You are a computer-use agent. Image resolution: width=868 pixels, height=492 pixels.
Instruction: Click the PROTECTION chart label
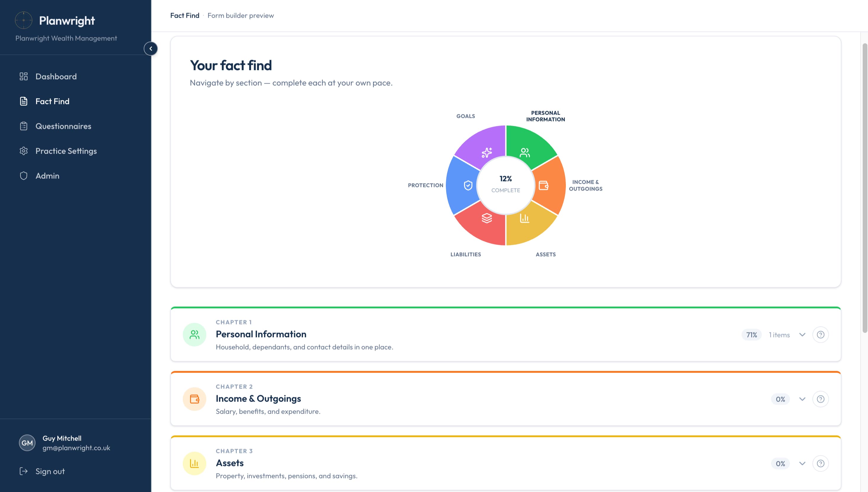[425, 185]
